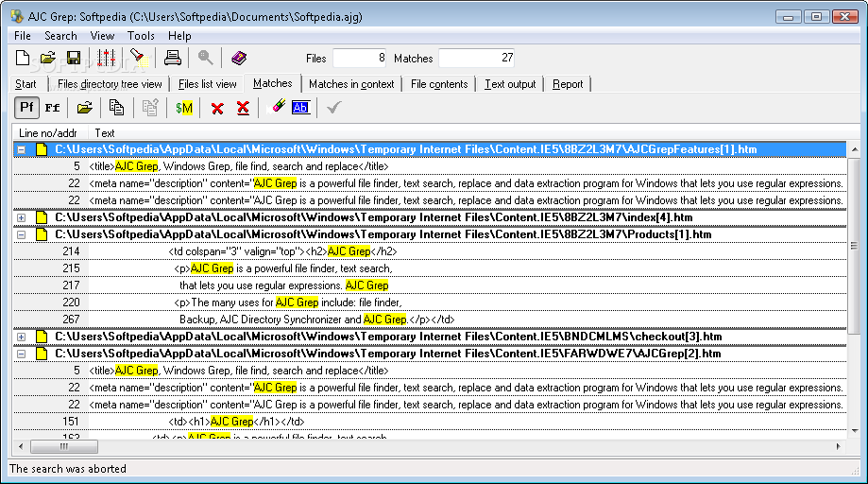The height and width of the screenshot is (484, 868).
Task: Click the Matches count field showing 27
Action: (x=477, y=58)
